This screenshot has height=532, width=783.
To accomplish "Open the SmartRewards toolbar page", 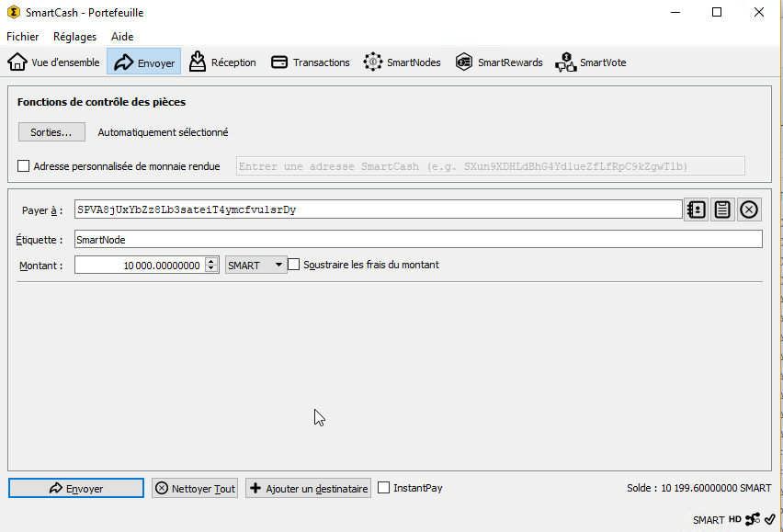I will (499, 62).
